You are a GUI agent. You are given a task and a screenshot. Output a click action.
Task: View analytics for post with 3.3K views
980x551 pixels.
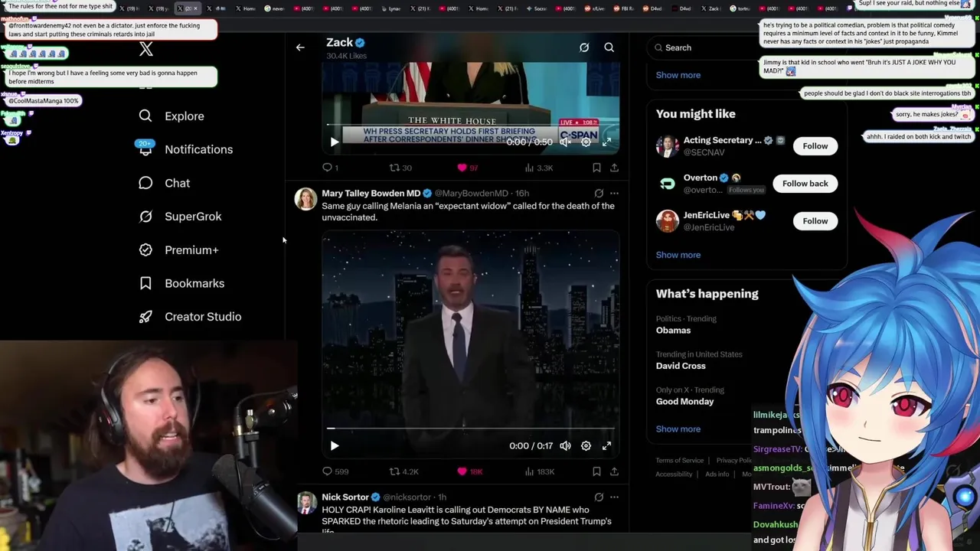538,168
